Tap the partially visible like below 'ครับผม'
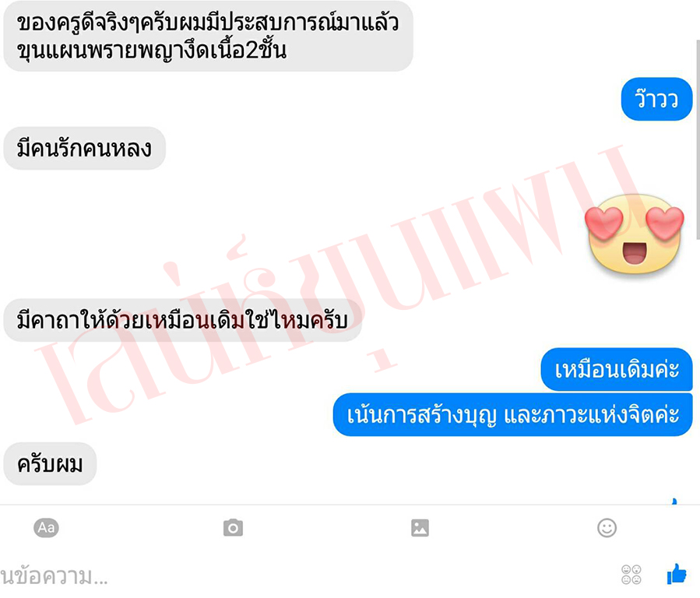Screen dimensions: 700x598 (674, 501)
